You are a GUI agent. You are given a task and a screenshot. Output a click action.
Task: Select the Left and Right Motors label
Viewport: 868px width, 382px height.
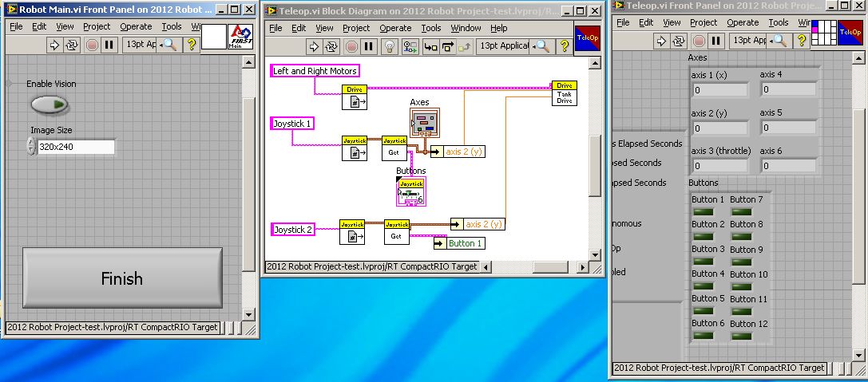coord(315,71)
